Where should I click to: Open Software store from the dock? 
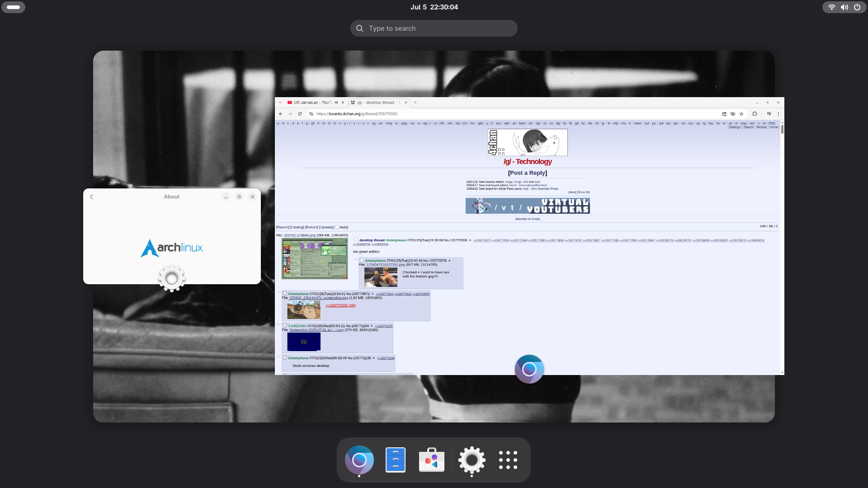(x=432, y=460)
